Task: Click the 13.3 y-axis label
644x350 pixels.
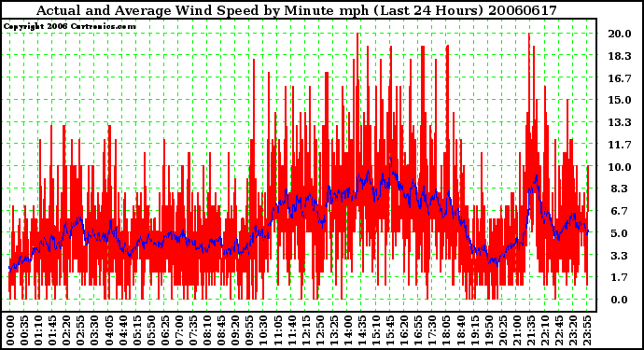Action: click(x=620, y=122)
